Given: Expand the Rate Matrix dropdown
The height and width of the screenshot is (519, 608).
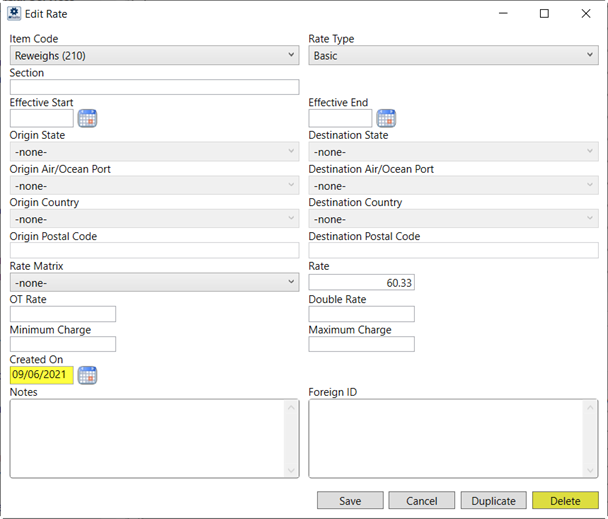Looking at the screenshot, I should 154,282.
